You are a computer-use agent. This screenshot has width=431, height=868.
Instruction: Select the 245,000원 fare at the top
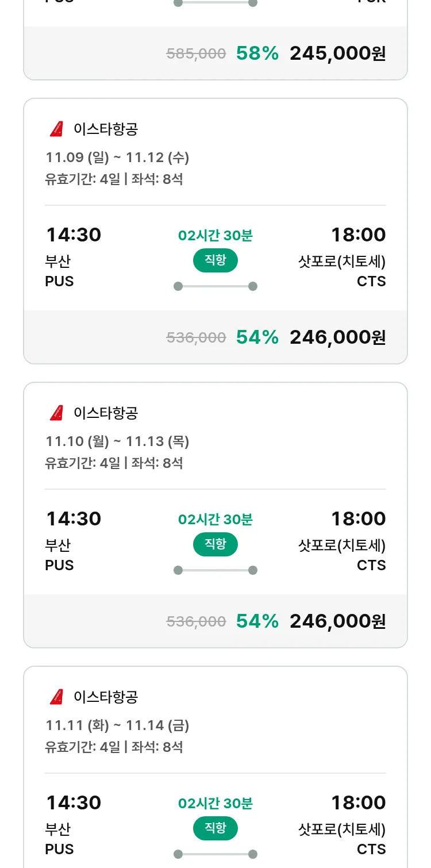point(337,53)
